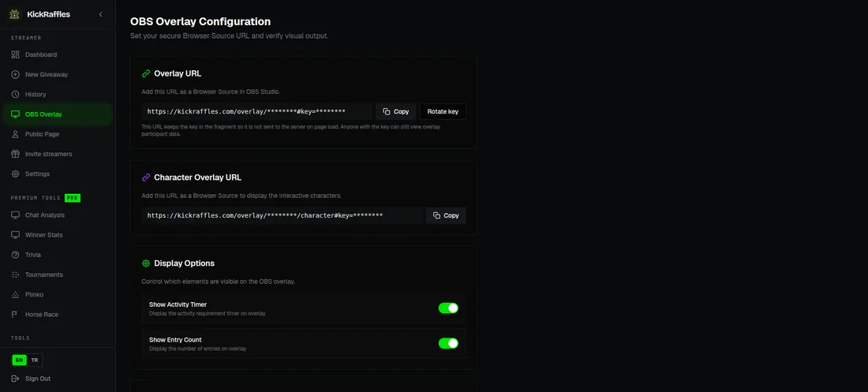Click the OBS Overlay monitor icon
This screenshot has height=392, width=868.
(16, 114)
